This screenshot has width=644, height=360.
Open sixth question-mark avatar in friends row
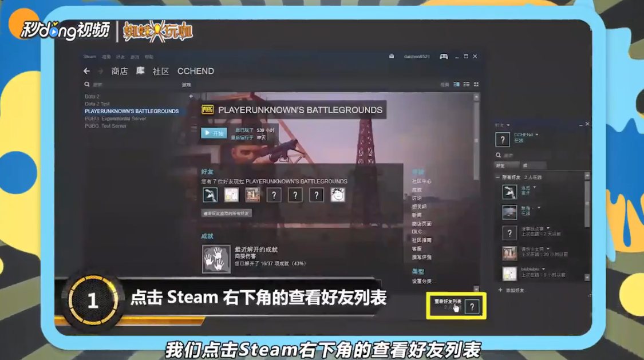pos(317,195)
